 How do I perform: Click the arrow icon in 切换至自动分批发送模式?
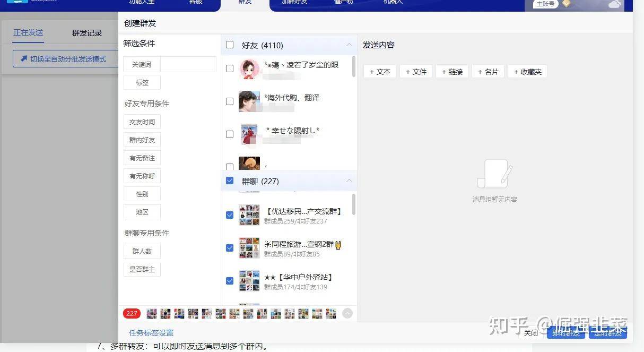pos(23,59)
